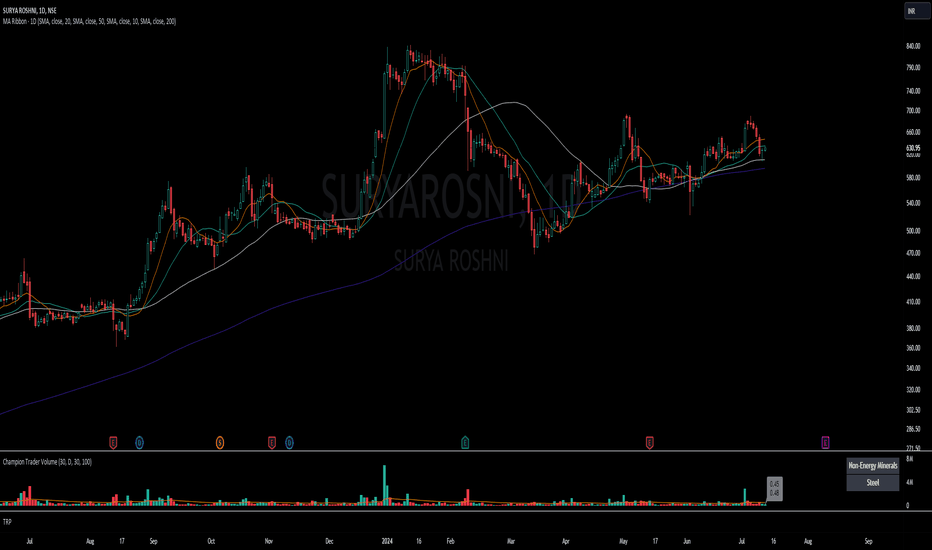Click the tall green volume bar in July 2024
Image resolution: width=932 pixels, height=550 pixels.
(745, 497)
